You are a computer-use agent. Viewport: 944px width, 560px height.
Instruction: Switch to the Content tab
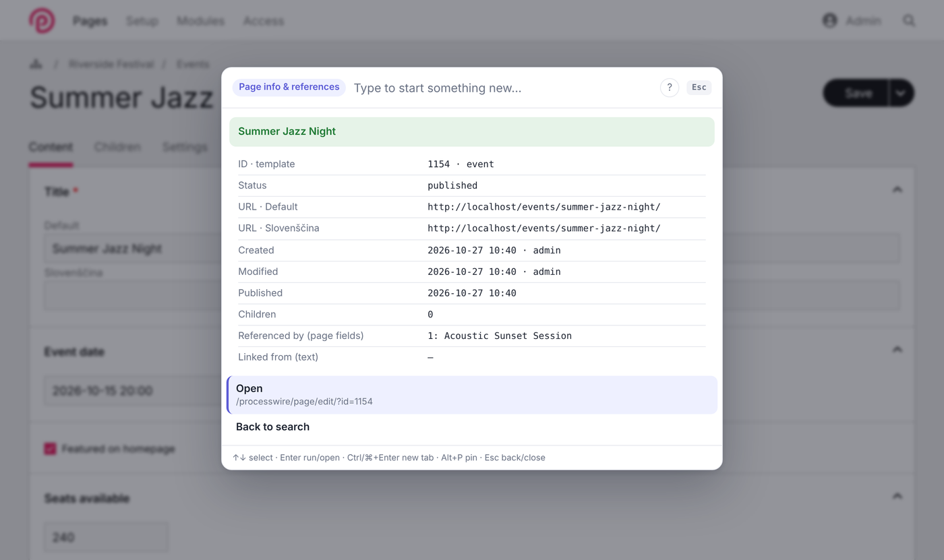pos(51,147)
